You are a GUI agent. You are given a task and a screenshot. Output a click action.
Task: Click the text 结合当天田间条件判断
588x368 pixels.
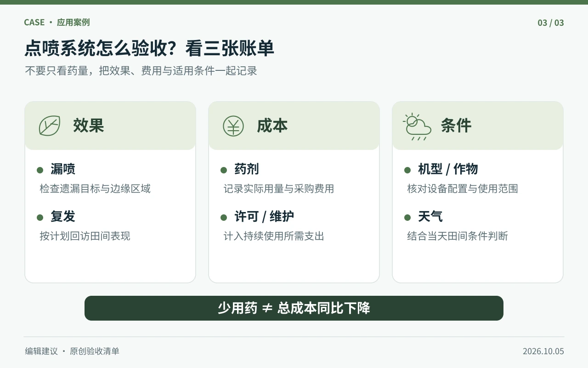[458, 236]
